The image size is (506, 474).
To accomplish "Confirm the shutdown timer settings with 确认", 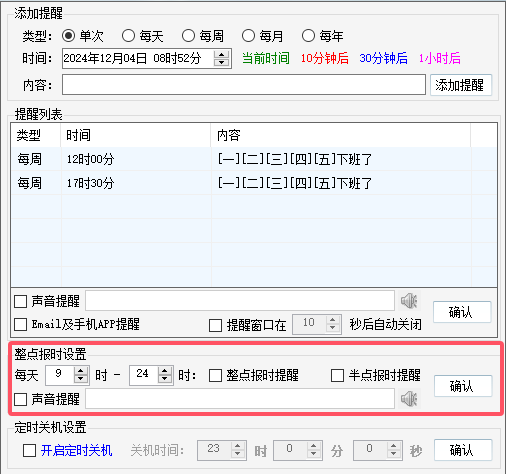I will pyautogui.click(x=463, y=450).
